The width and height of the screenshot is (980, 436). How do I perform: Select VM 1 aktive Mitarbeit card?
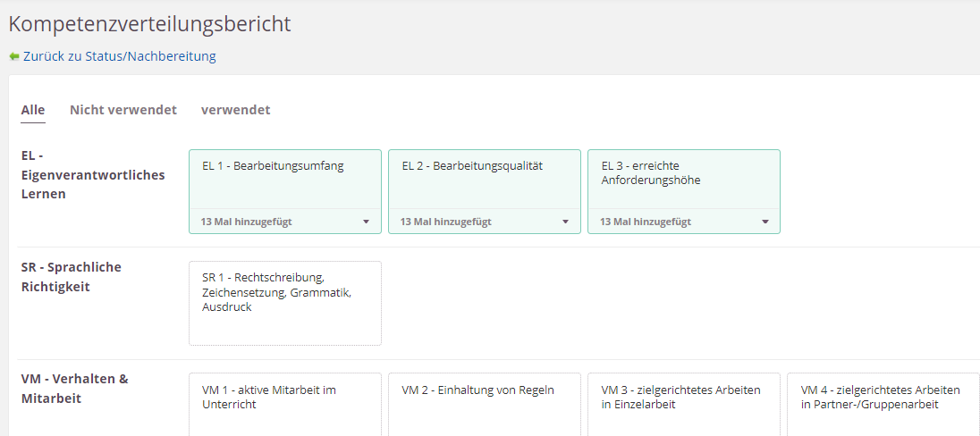(285, 403)
